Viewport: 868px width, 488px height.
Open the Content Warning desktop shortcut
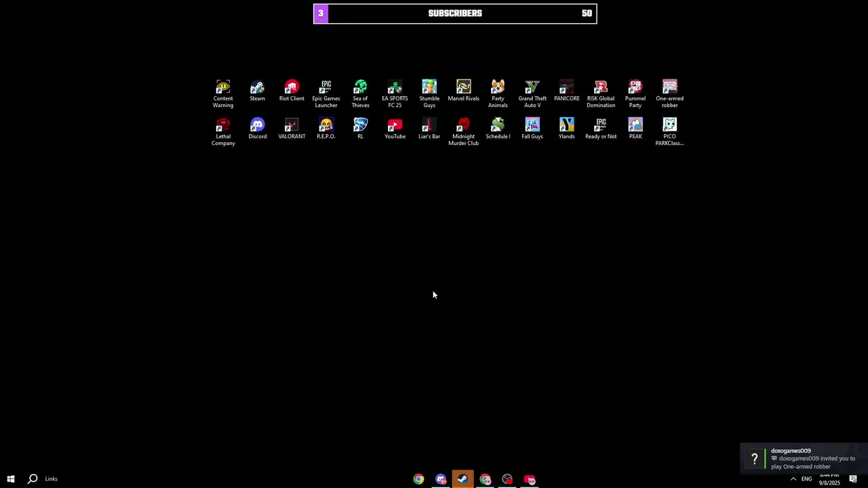point(223,94)
